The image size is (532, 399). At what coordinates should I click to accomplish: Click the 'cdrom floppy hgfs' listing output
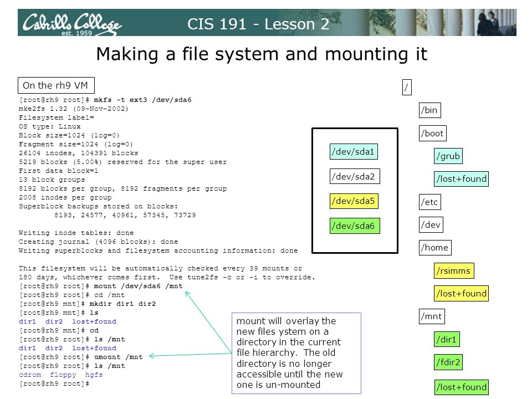[x=61, y=375]
